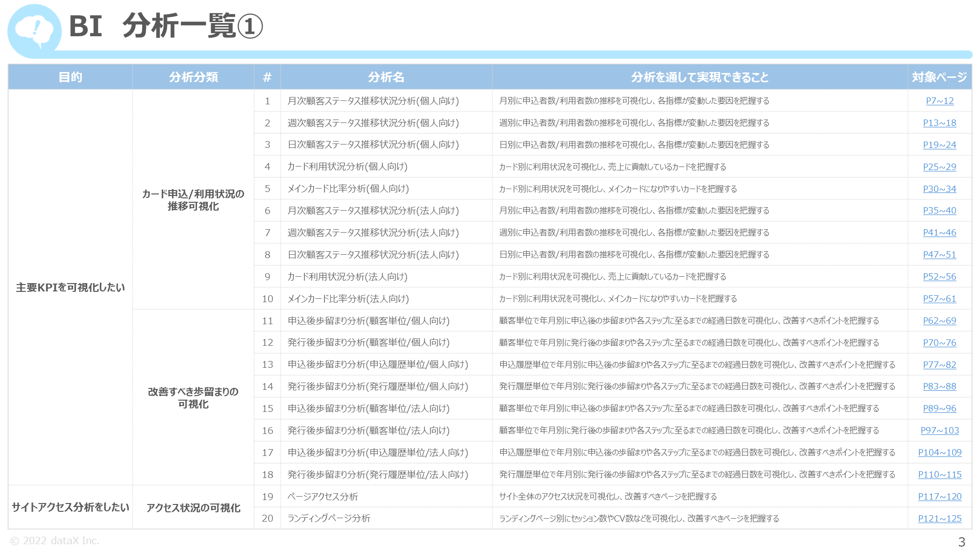Select the 分析分類 column header
This screenshot has height=551, width=980.
pos(194,77)
